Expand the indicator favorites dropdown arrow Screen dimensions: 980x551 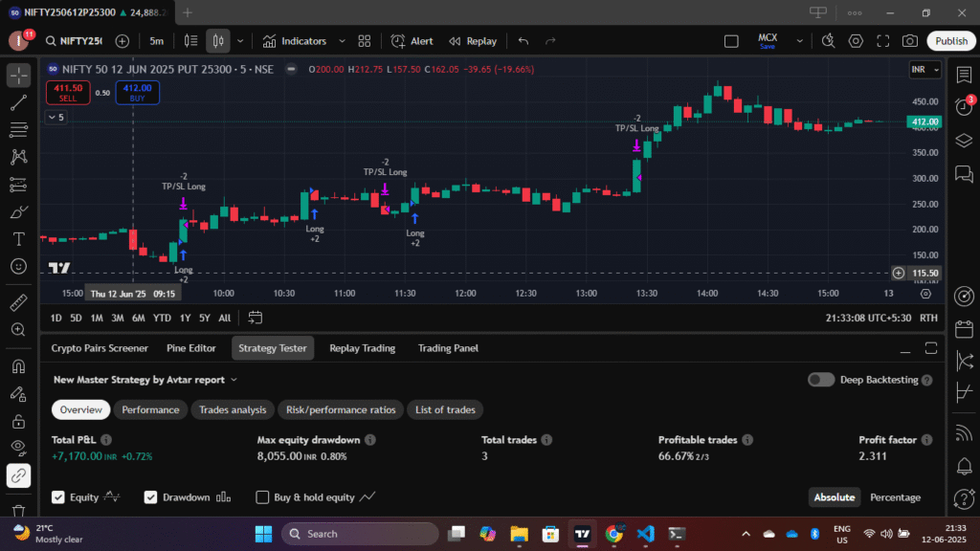[x=342, y=41]
